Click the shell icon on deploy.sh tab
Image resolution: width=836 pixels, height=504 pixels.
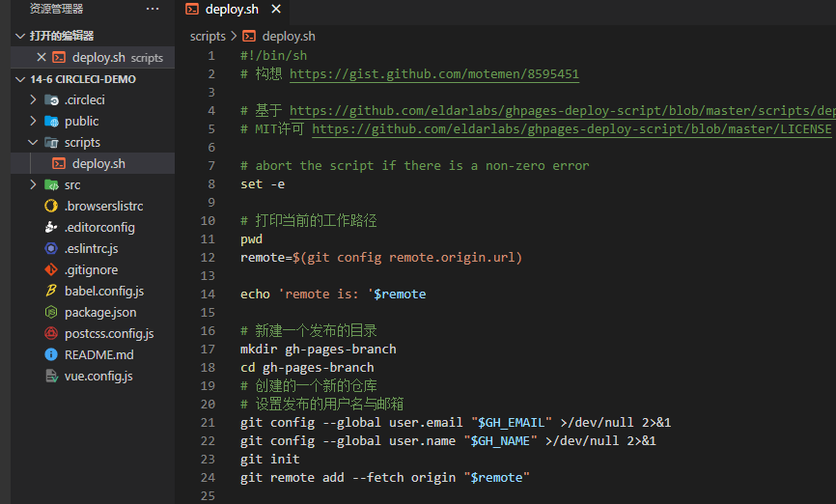click(x=192, y=9)
